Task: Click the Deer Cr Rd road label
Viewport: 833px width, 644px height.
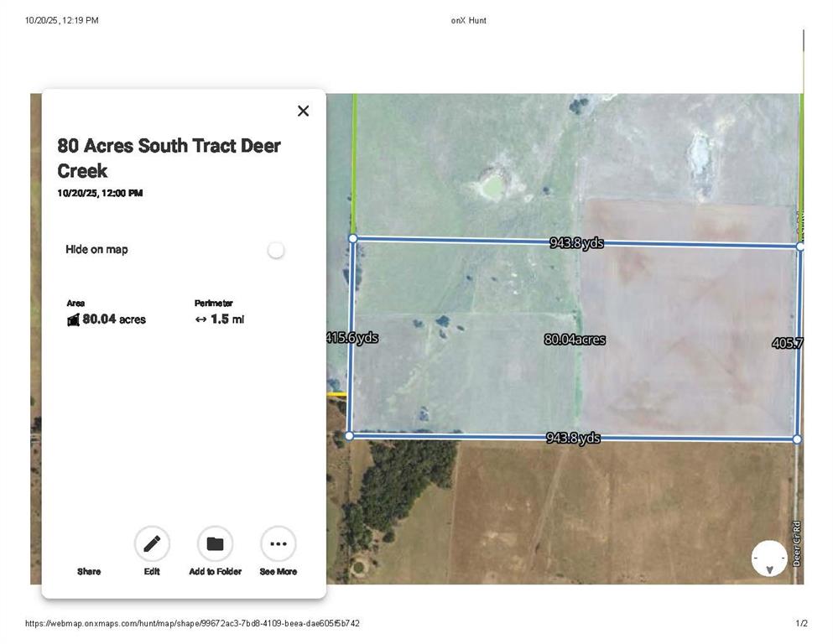Action: [x=797, y=543]
